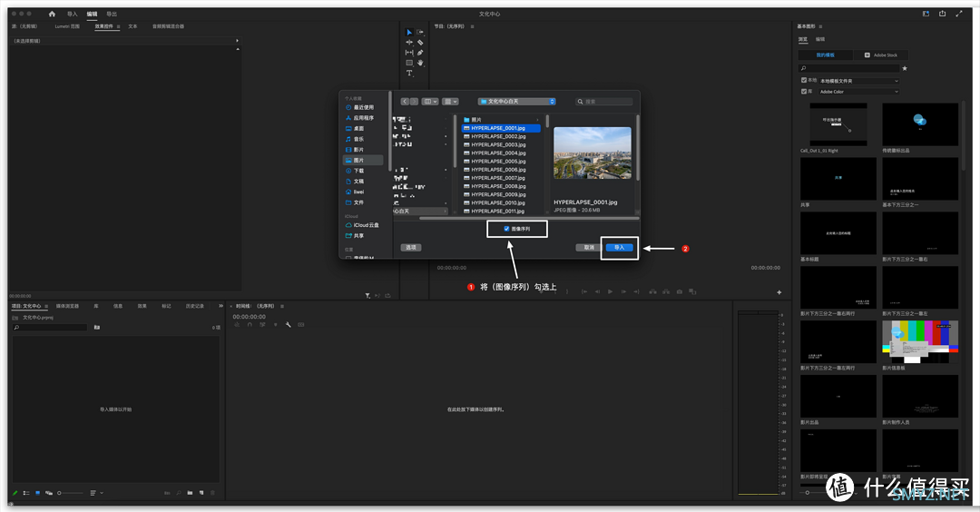Go to the Home screen icon
980x512 pixels.
click(x=52, y=14)
